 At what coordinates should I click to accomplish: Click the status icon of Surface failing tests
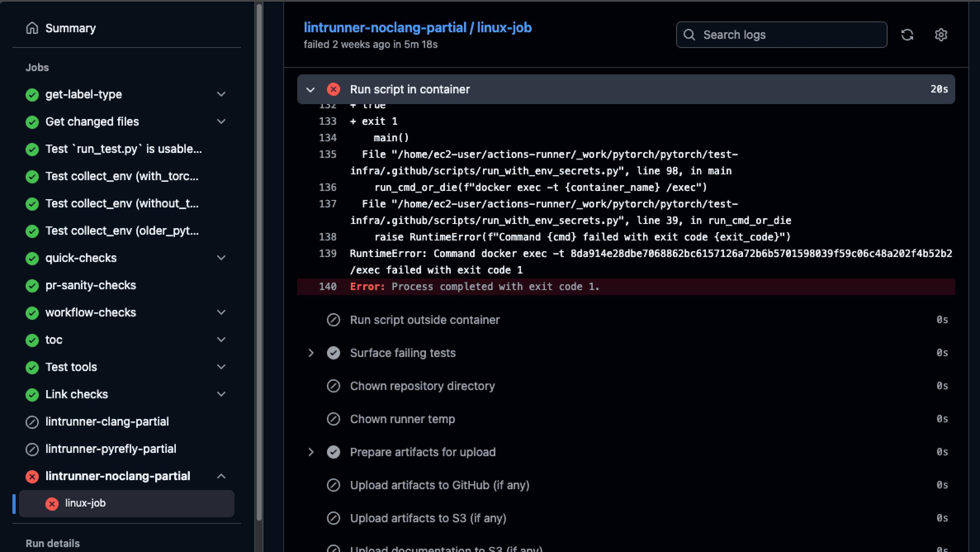(333, 353)
